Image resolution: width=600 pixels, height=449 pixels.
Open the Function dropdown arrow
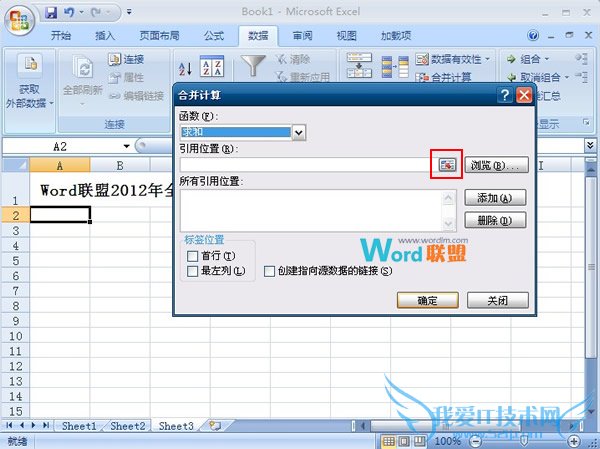click(x=299, y=133)
